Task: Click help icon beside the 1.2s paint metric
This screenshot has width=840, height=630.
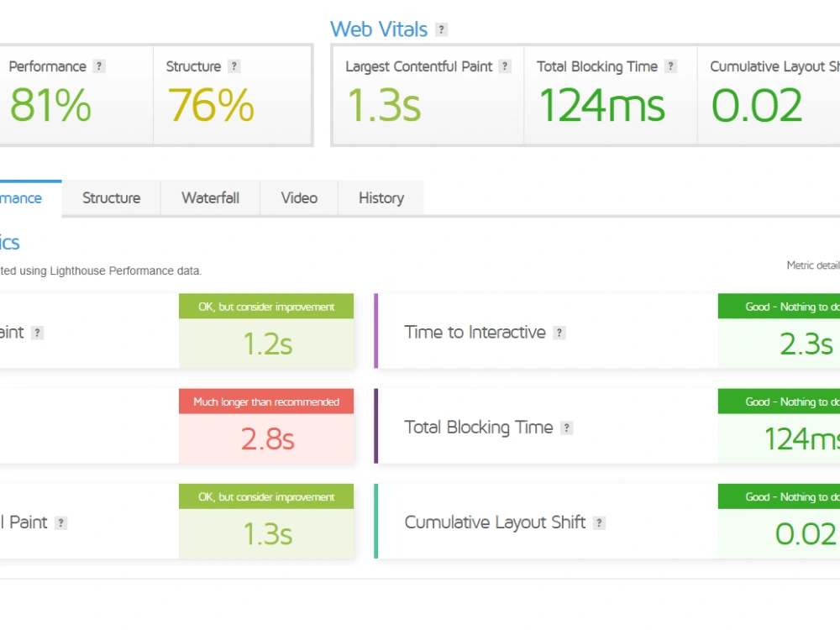Action: tap(37, 333)
